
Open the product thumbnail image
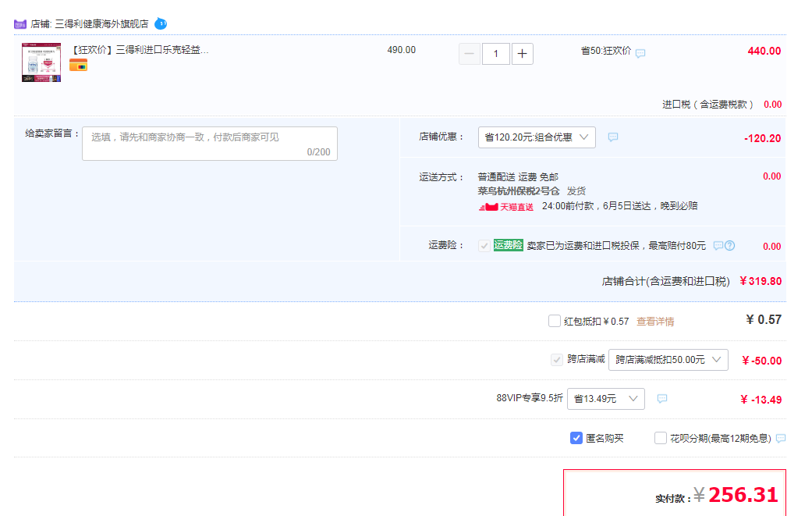click(x=41, y=62)
